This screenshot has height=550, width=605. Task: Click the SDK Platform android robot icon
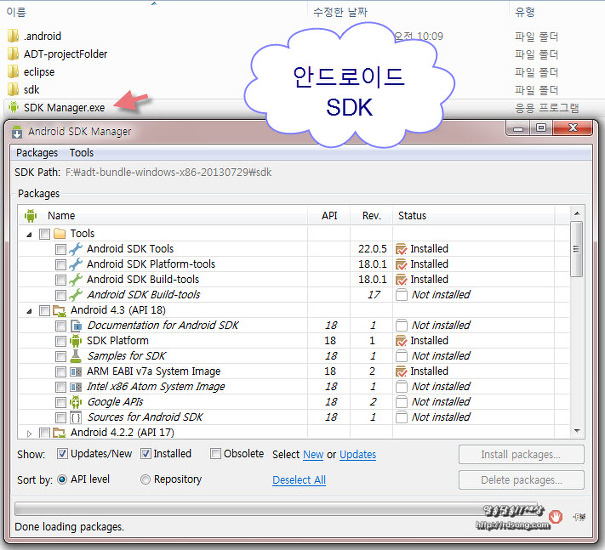[x=76, y=341]
